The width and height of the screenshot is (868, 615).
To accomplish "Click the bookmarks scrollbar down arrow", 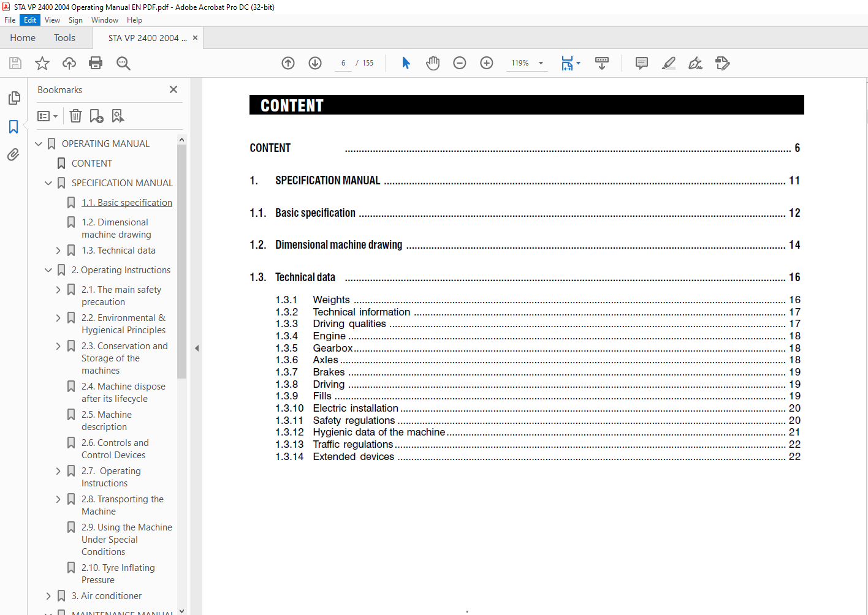I will click(181, 611).
